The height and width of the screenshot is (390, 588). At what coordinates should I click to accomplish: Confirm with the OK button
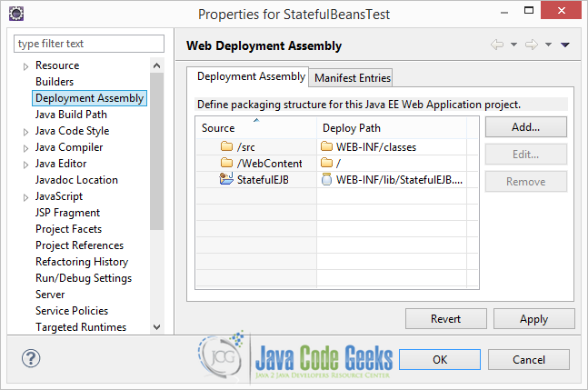440,360
